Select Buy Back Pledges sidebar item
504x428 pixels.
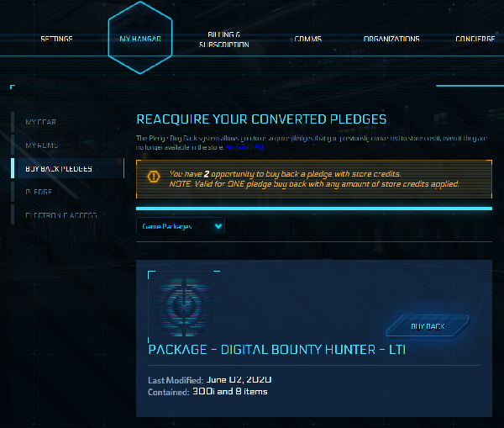[59, 168]
